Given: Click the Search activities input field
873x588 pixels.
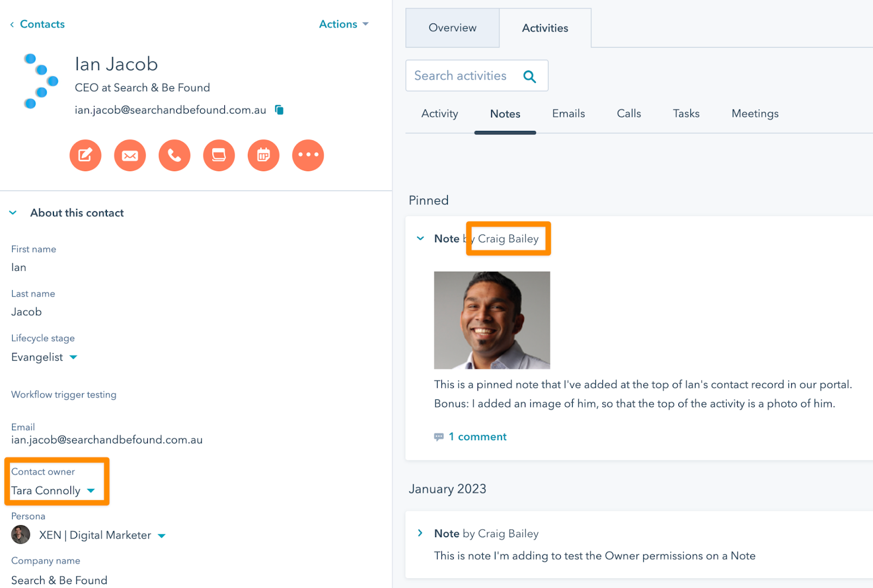Looking at the screenshot, I should click(x=460, y=76).
